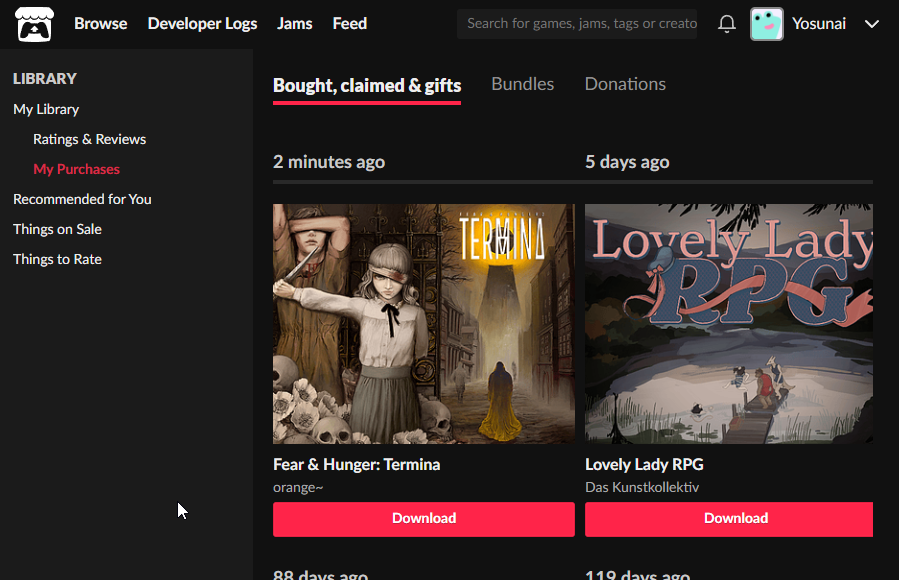Go to the Jams page

point(295,23)
